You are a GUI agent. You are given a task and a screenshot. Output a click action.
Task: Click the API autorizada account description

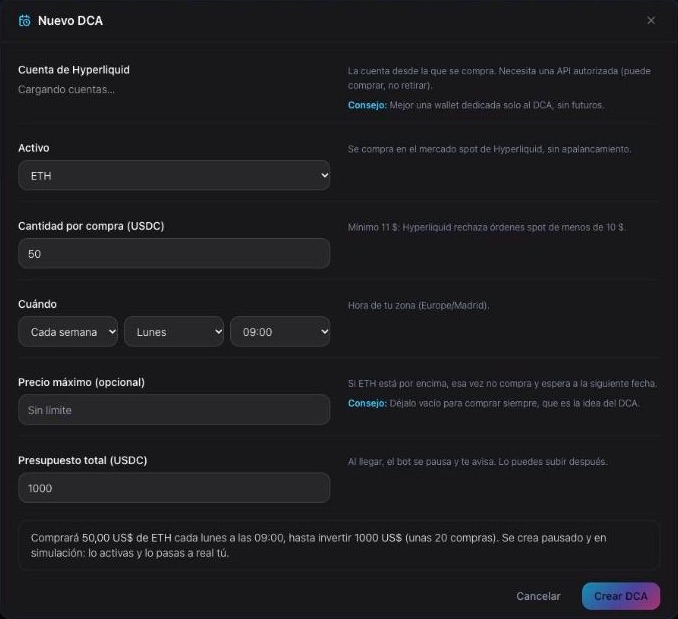pyautogui.click(x=499, y=78)
